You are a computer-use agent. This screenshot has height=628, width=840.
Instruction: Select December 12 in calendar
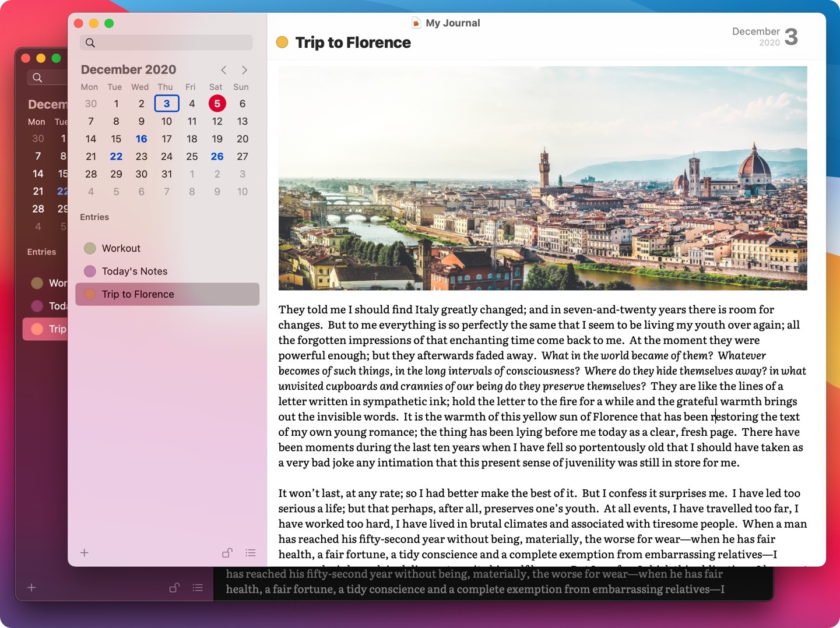tap(217, 121)
